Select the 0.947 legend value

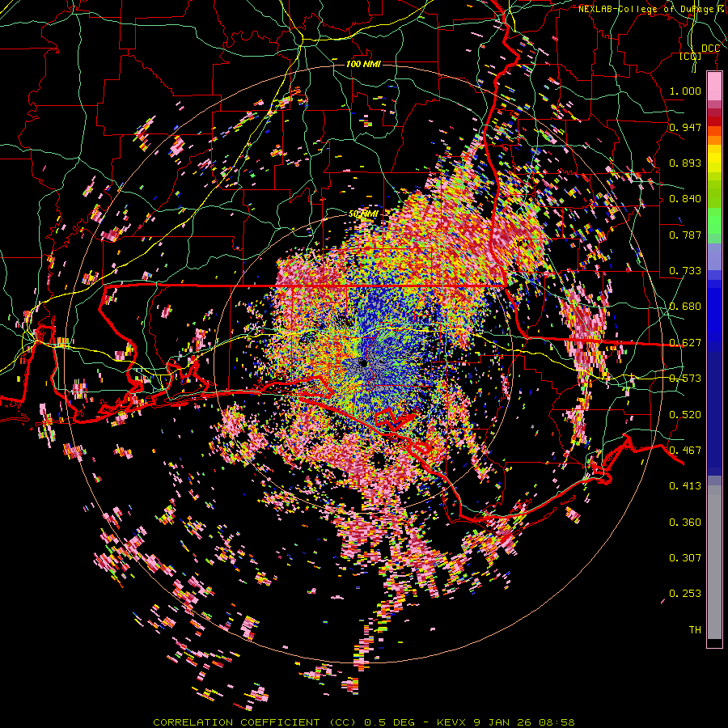[x=685, y=127]
